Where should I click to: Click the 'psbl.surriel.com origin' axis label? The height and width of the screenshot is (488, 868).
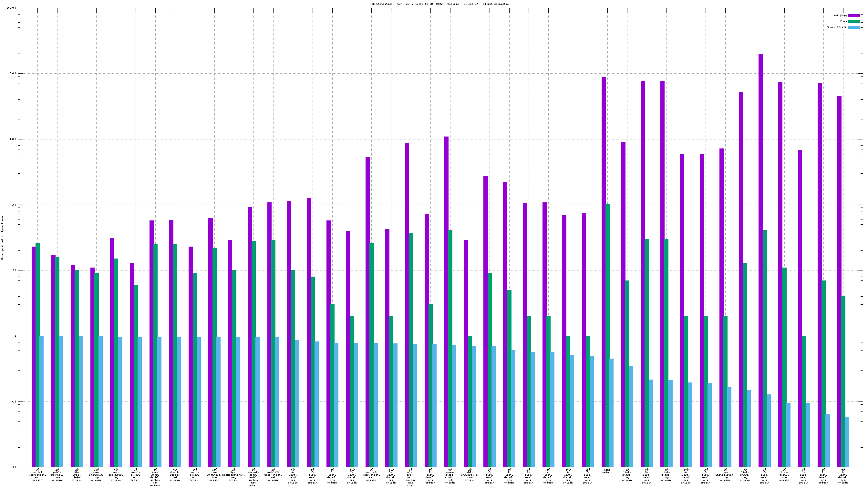click(57, 474)
